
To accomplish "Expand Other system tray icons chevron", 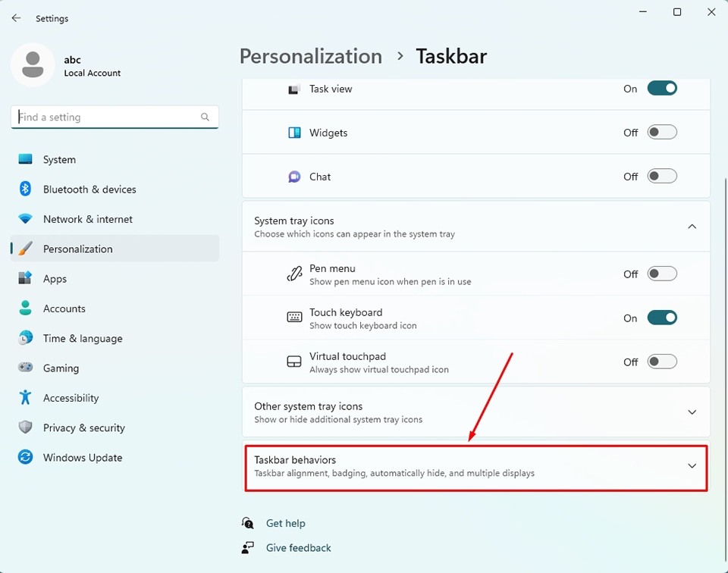I will (692, 412).
